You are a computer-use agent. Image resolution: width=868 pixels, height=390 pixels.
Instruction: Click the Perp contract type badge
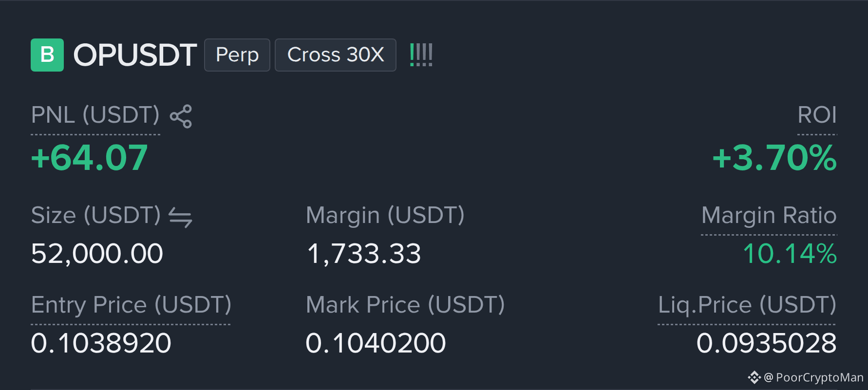[x=237, y=55]
